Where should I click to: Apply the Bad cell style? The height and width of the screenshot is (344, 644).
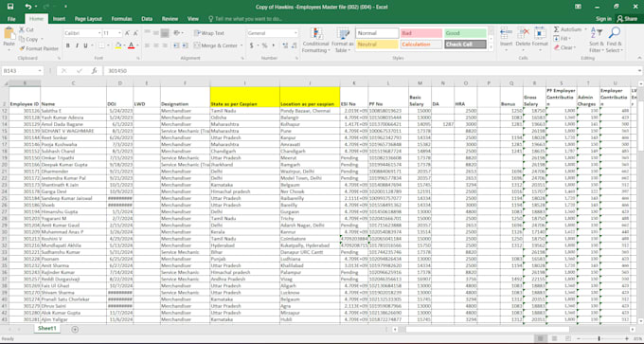421,33
